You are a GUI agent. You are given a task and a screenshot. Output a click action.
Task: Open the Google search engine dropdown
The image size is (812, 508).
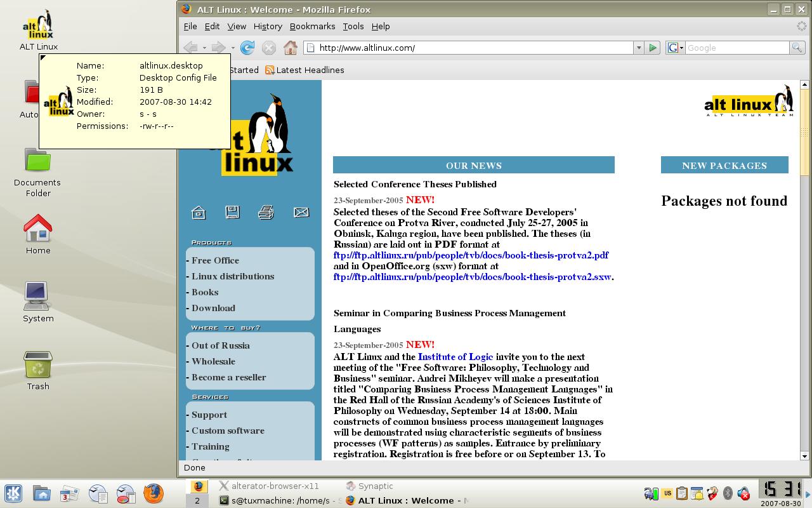coord(676,48)
